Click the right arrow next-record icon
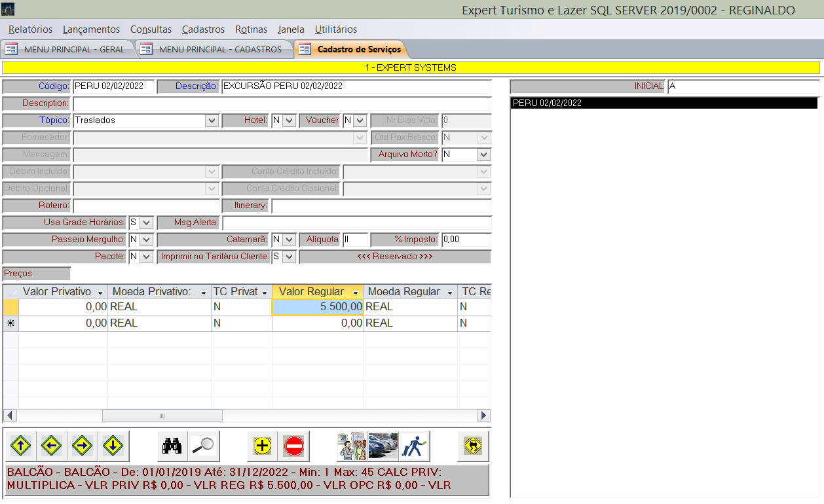This screenshot has width=824, height=504. [83, 446]
